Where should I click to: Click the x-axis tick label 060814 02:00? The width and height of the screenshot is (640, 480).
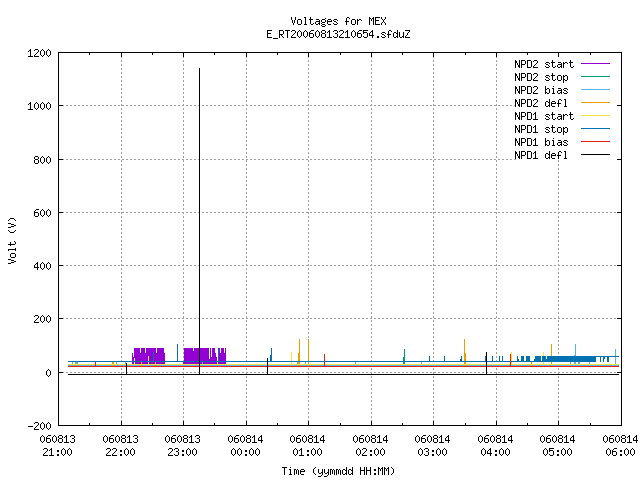[x=370, y=446]
